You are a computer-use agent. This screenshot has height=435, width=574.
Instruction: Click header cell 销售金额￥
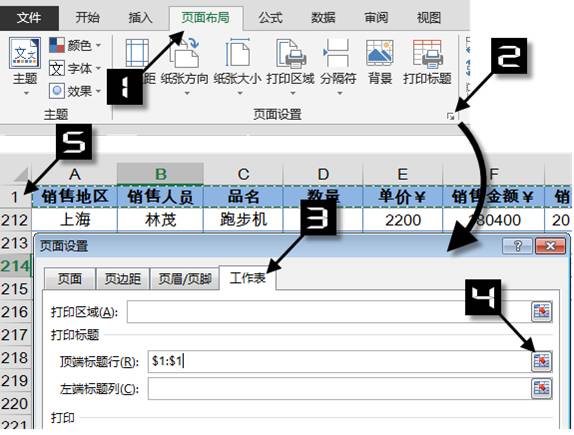[x=493, y=197]
